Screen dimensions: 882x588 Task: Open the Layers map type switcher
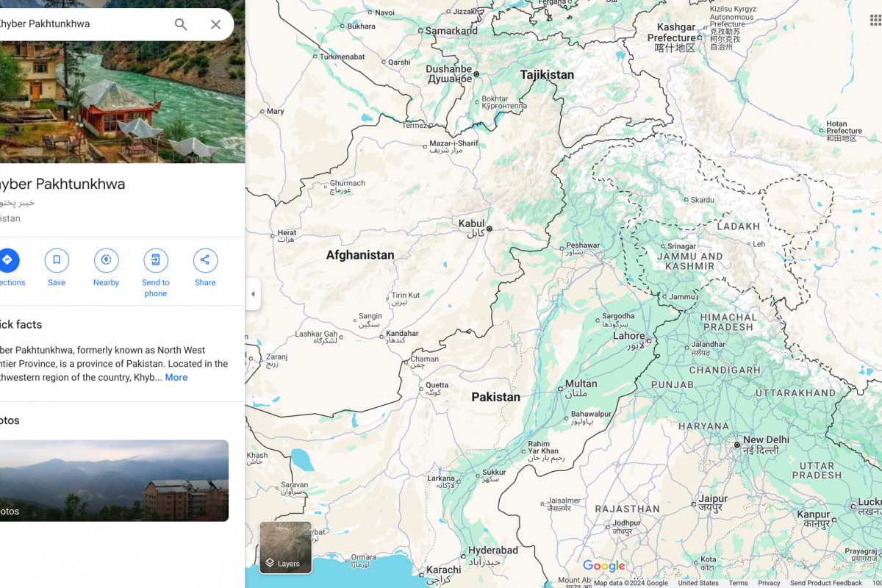pos(286,548)
